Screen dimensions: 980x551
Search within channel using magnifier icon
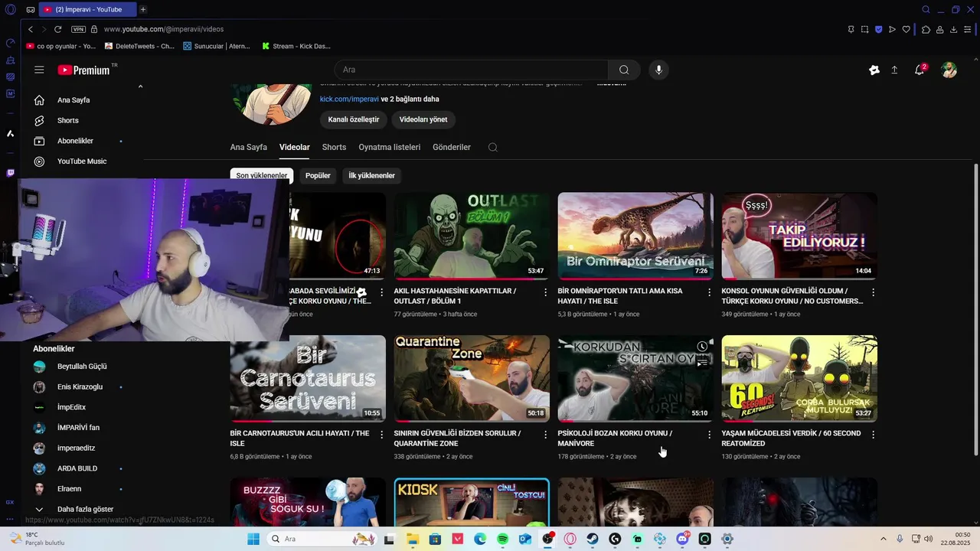tap(493, 147)
